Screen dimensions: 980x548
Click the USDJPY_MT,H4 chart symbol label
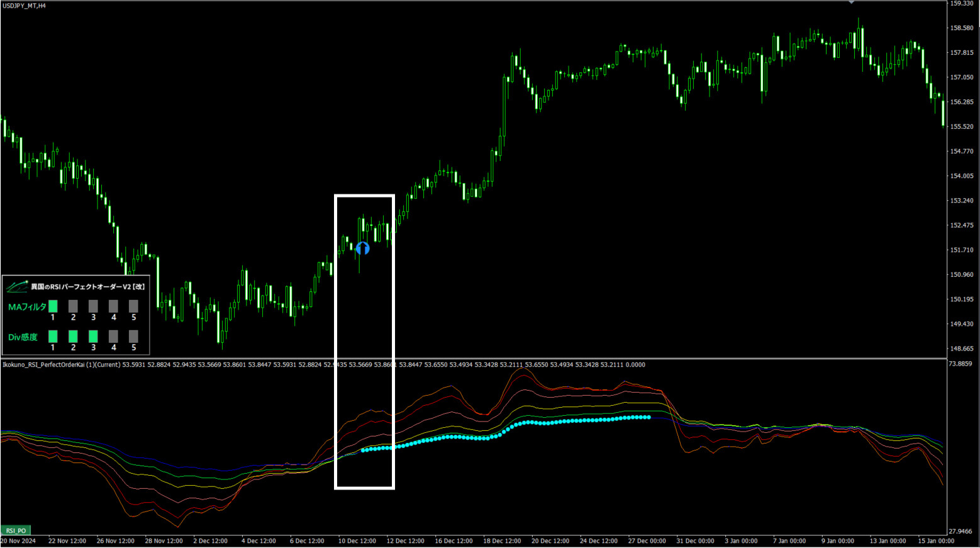[x=24, y=6]
